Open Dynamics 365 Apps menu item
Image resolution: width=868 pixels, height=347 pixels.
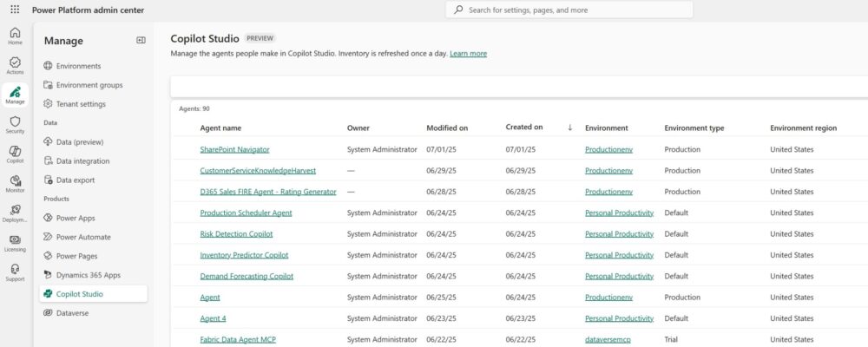tap(93, 275)
